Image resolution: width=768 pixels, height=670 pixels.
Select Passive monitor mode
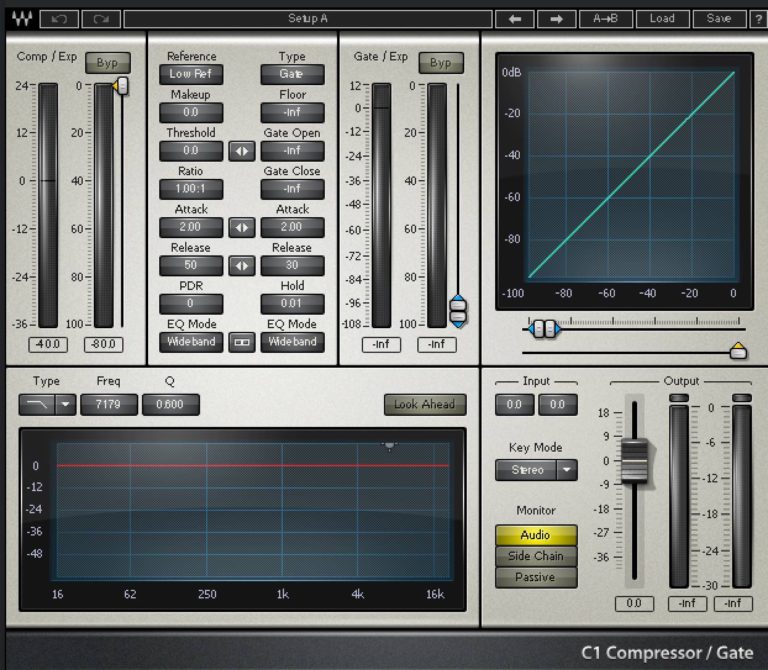click(x=536, y=577)
